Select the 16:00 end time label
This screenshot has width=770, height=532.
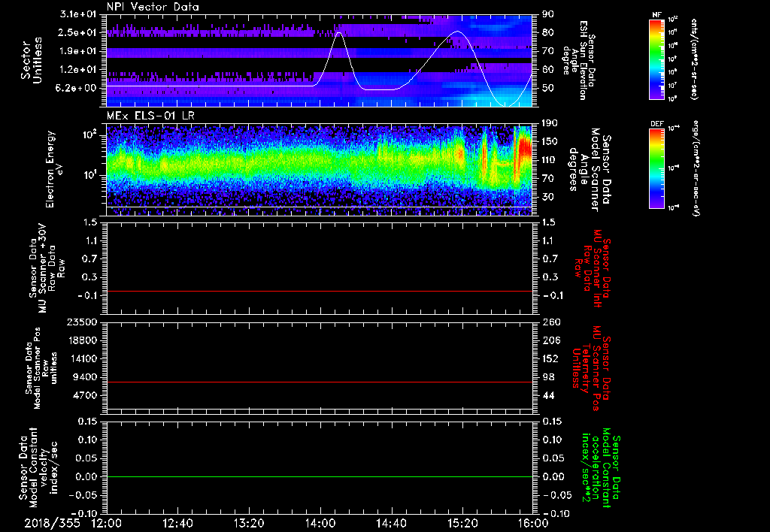pos(533,523)
